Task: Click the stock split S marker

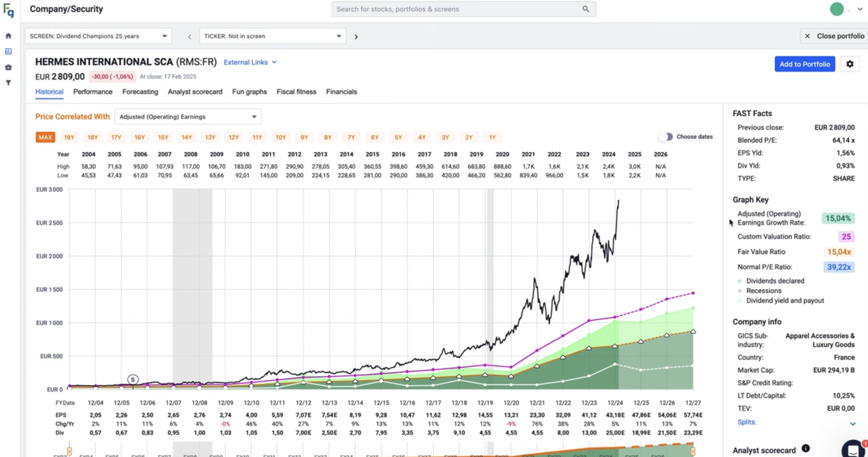Action: coord(133,379)
